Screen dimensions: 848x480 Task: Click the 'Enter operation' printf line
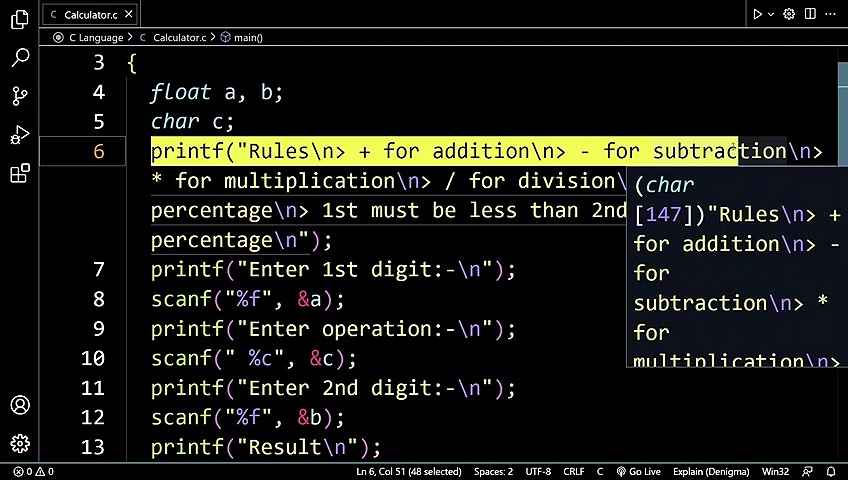[333, 329]
